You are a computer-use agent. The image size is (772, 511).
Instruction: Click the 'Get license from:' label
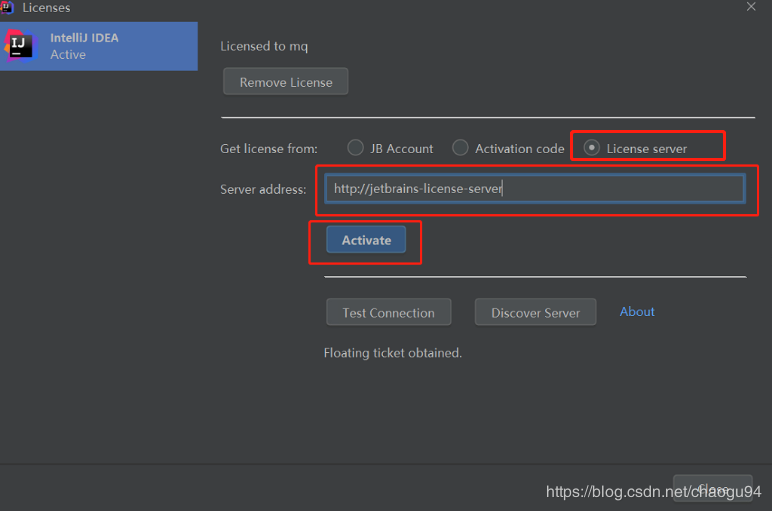269,149
